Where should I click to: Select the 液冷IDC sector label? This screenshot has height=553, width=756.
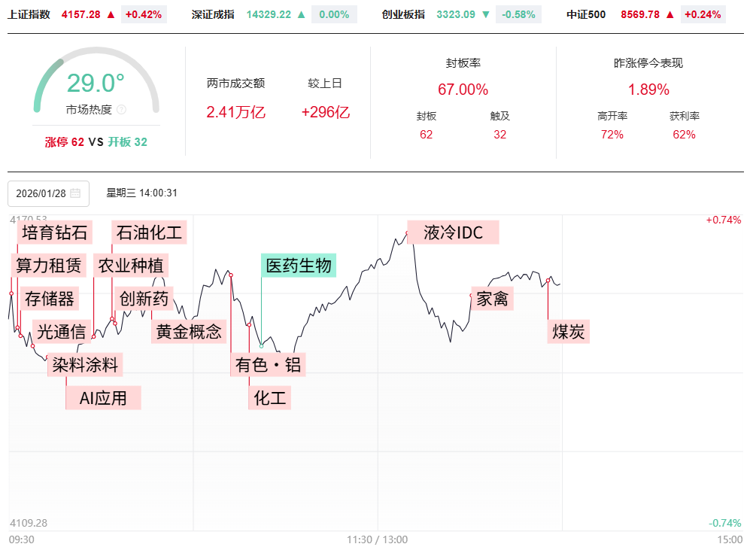tap(453, 232)
